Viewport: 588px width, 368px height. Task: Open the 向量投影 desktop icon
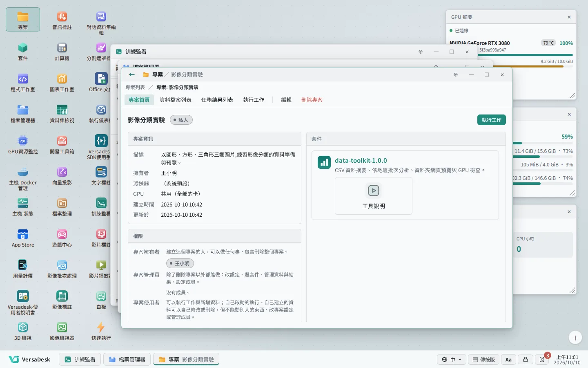tap(62, 175)
